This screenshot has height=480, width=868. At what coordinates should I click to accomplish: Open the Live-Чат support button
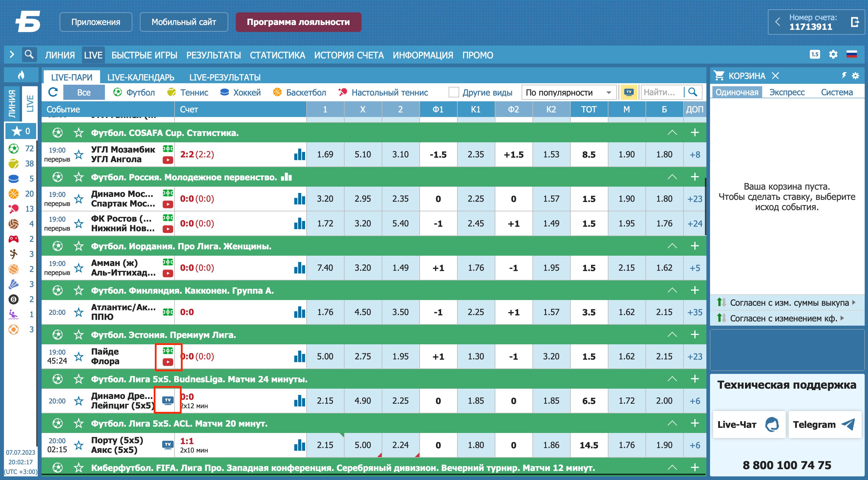click(x=749, y=425)
